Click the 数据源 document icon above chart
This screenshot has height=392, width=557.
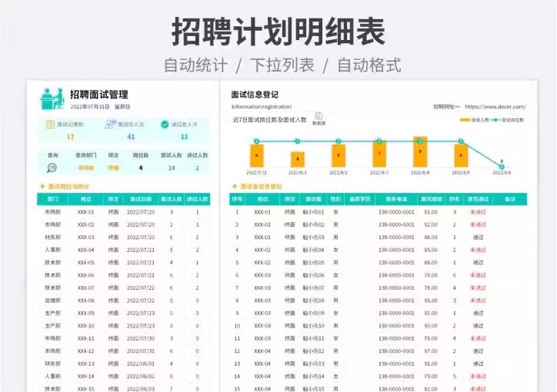pyautogui.click(x=319, y=116)
